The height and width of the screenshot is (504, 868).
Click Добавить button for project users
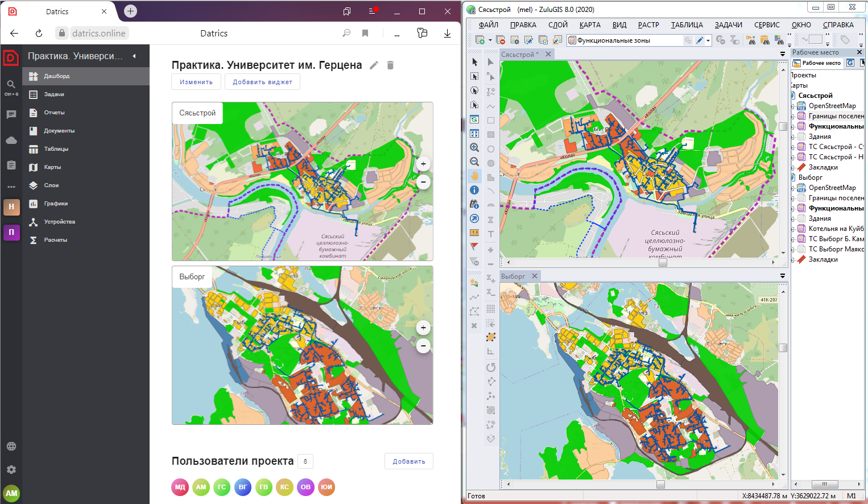tap(408, 461)
